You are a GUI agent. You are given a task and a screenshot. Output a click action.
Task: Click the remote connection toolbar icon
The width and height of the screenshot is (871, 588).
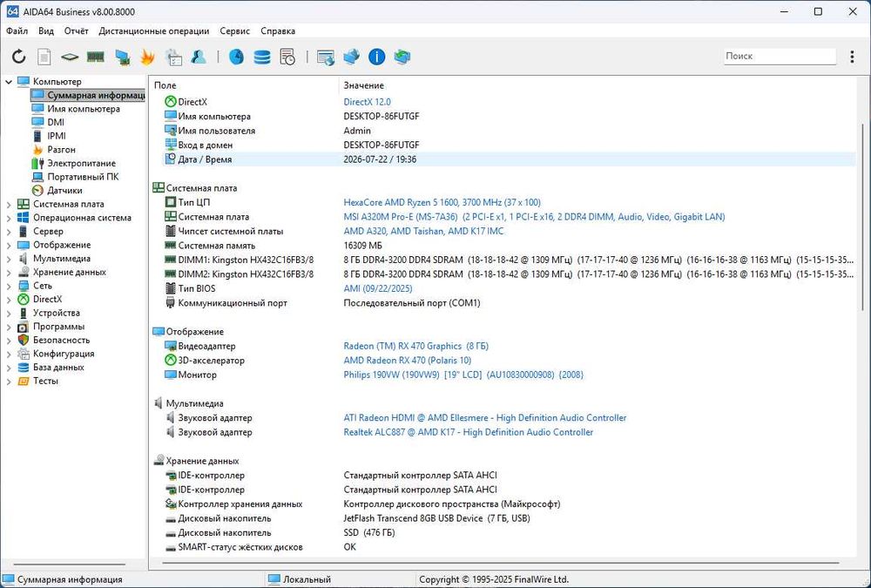[x=351, y=57]
